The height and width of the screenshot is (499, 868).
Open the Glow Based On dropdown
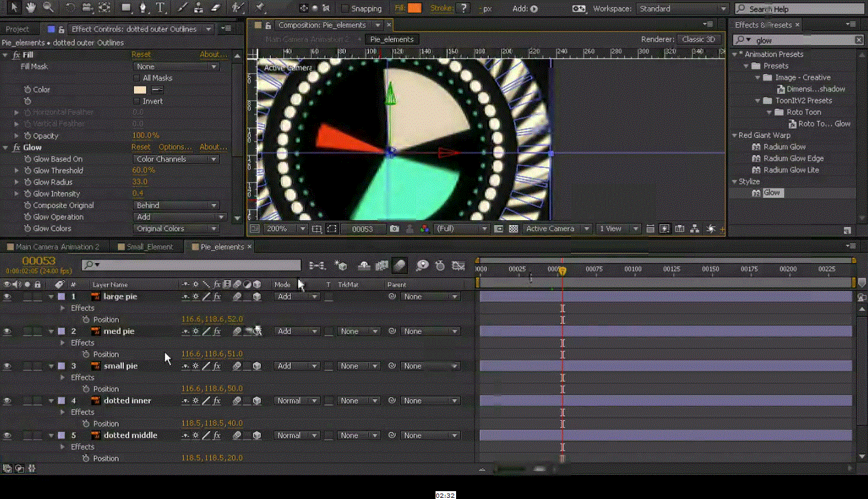(x=176, y=159)
